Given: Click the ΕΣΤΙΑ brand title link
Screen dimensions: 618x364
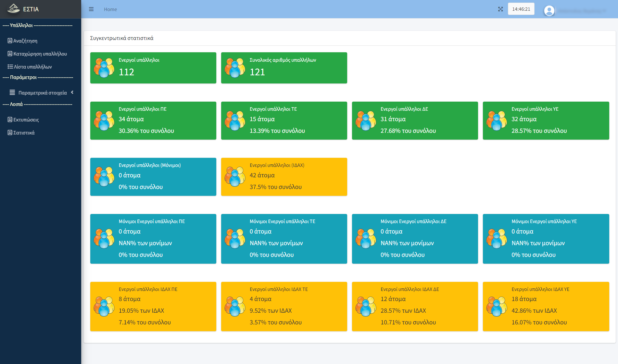Looking at the screenshot, I should pyautogui.click(x=31, y=9).
